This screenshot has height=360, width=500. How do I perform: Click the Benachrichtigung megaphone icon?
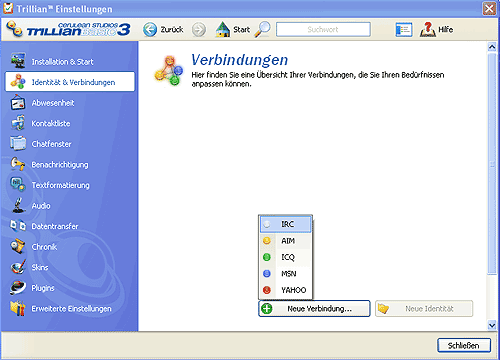pos(18,164)
